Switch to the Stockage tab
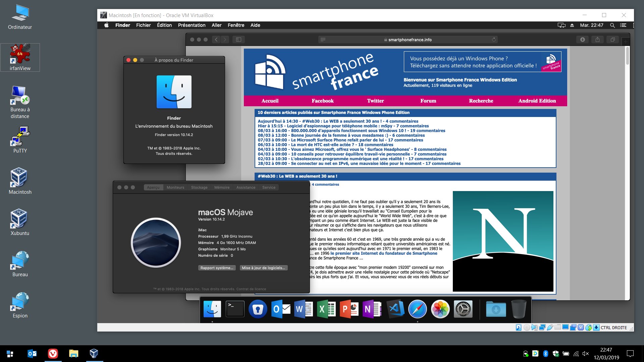The height and width of the screenshot is (362, 644). pos(199,187)
